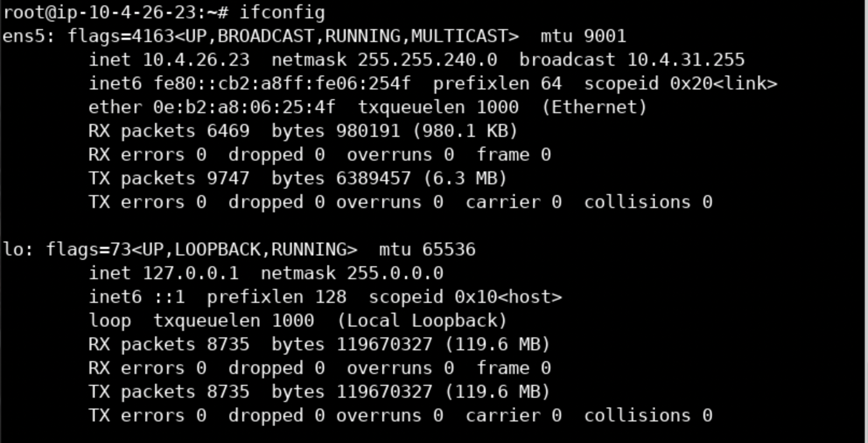Click ens5 RX packets count 6469
This screenshot has width=868, height=443.
coord(228,131)
